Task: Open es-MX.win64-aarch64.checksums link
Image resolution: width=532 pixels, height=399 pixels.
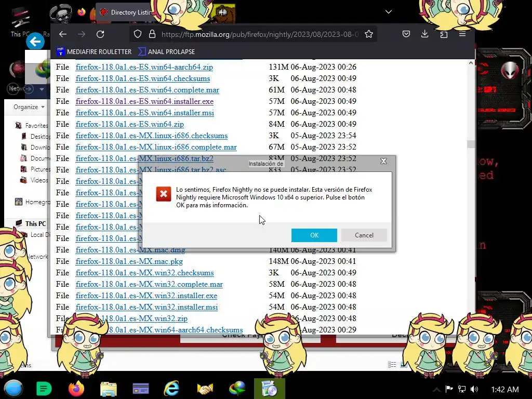Action: 176,330
